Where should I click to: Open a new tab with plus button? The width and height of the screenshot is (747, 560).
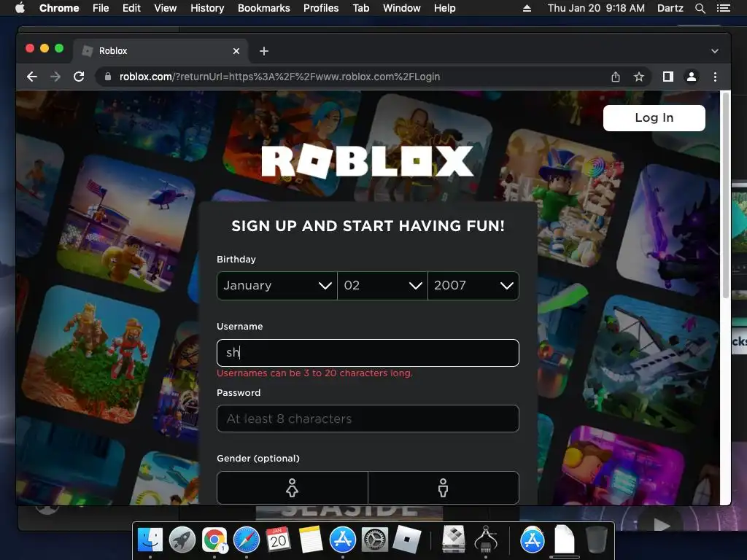(x=264, y=51)
